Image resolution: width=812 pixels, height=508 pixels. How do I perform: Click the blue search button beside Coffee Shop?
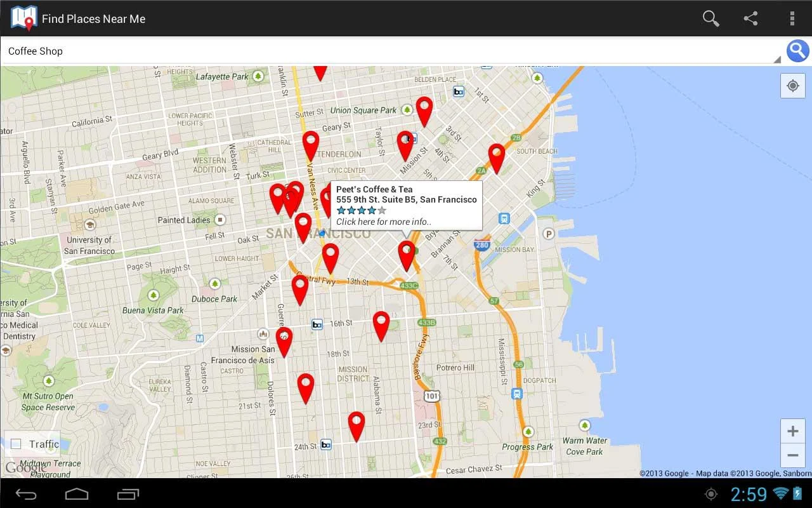tap(799, 51)
